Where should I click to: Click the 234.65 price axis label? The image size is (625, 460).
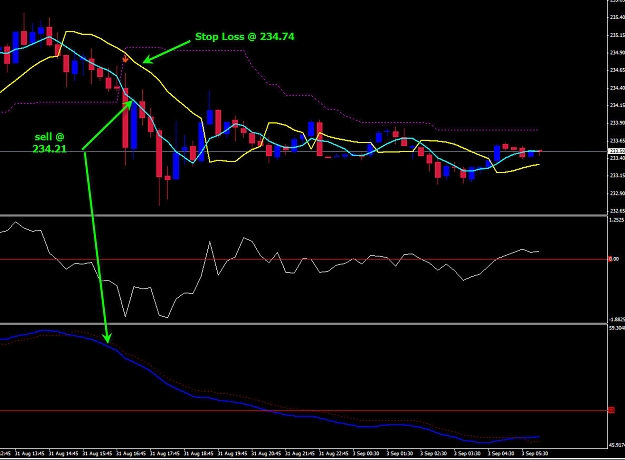pos(617,70)
